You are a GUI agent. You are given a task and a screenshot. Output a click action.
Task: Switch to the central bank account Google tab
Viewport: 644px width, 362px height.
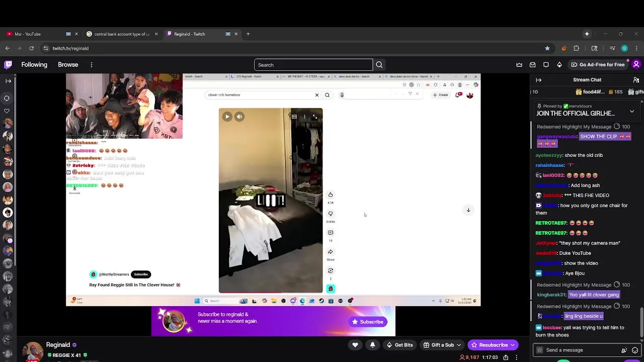point(122,34)
